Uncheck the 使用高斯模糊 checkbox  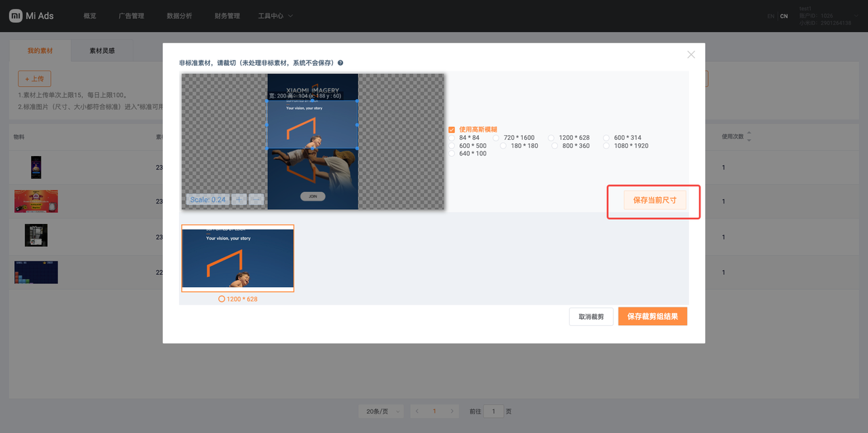click(x=452, y=130)
